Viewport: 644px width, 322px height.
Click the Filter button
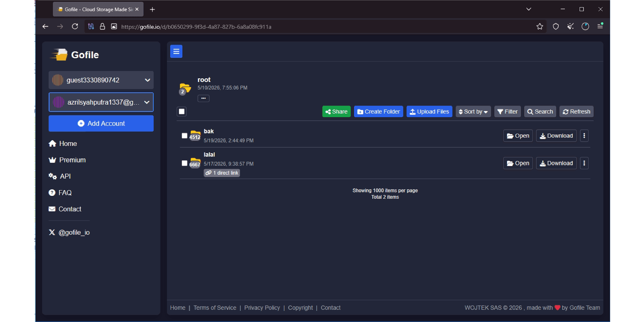tap(507, 111)
